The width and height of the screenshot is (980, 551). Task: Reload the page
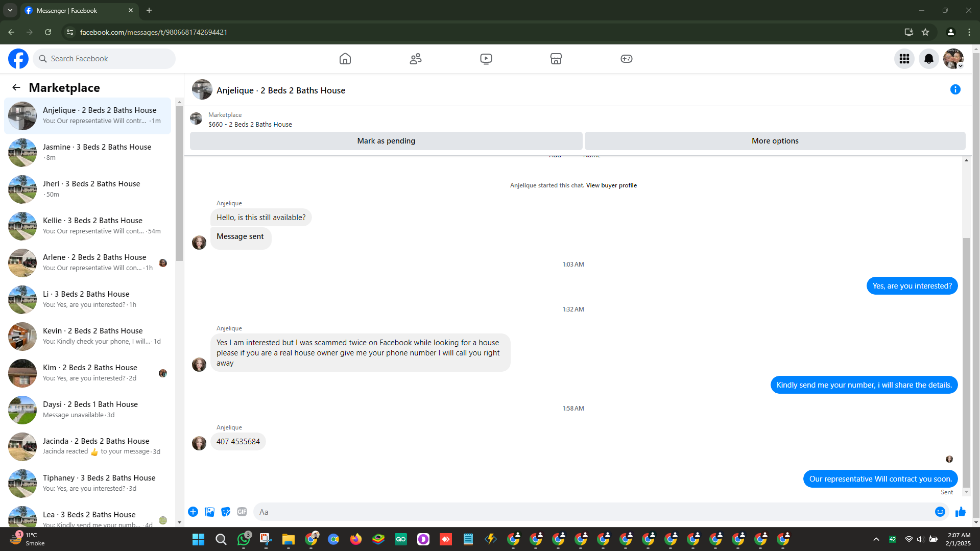tap(48, 32)
